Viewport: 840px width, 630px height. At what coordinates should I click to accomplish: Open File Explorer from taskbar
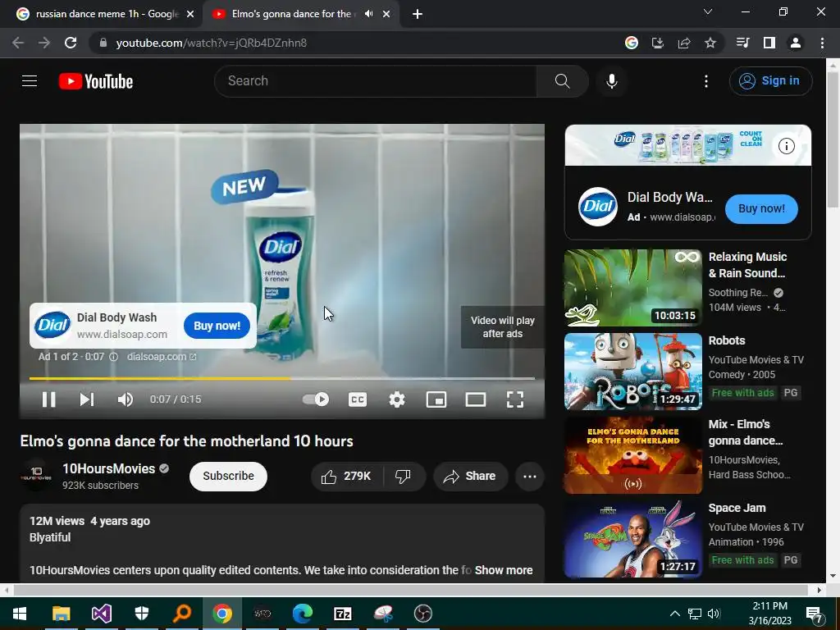(x=61, y=614)
